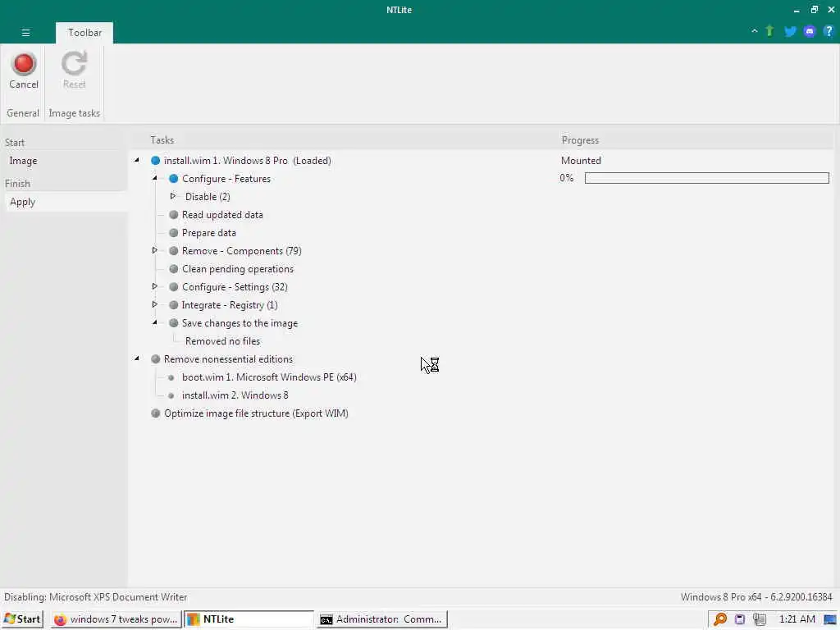The width and height of the screenshot is (840, 630).
Task: Click the gray dot beside Clean pending operations
Action: coord(174,269)
